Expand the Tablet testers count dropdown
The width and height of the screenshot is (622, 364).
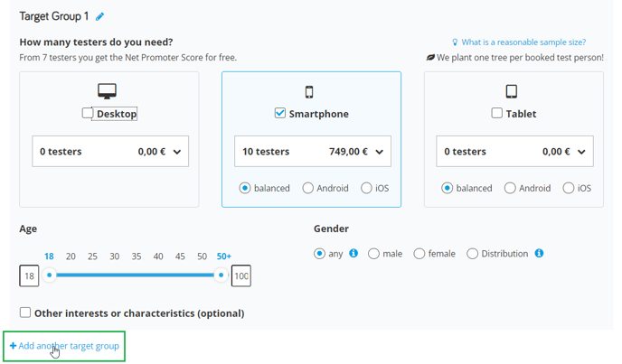coord(515,152)
